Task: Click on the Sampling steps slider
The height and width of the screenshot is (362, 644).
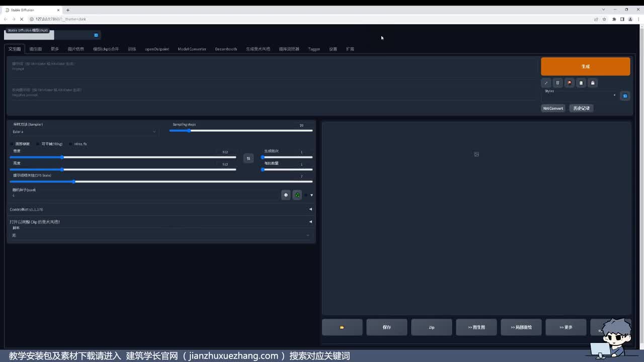Action: pyautogui.click(x=240, y=131)
